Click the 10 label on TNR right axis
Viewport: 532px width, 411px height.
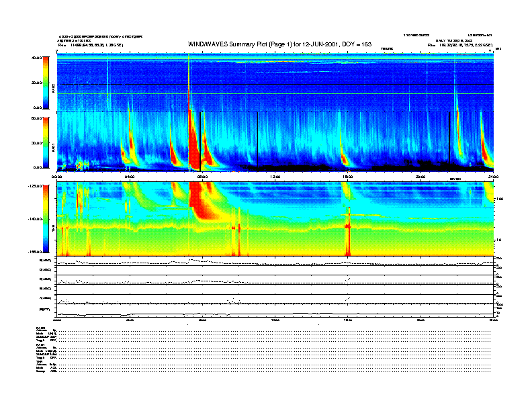[498, 240]
